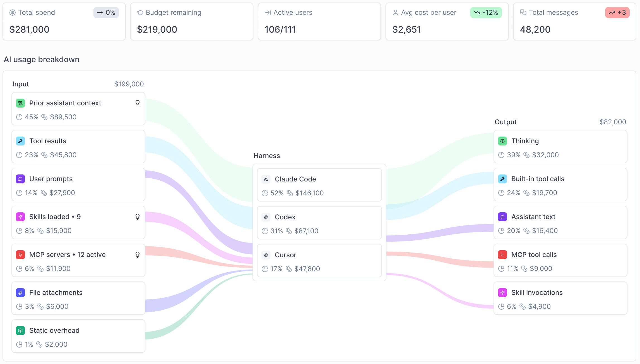Image resolution: width=640 pixels, height=364 pixels.
Task: Click the Codex $87,100 cost value
Action: point(306,231)
